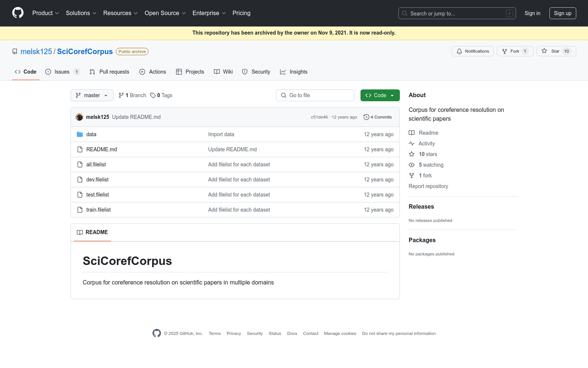Open the data folder name
Image resolution: width=588 pixels, height=368 pixels.
click(x=91, y=134)
